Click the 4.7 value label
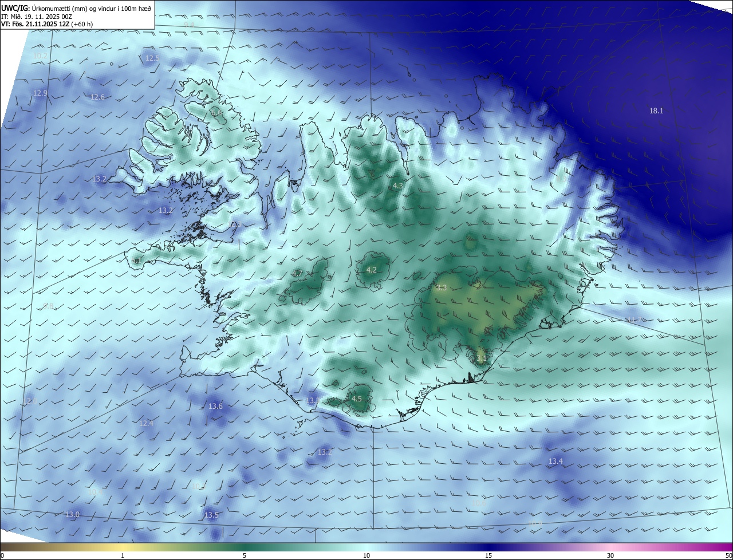Screen dimensions: 733x560 click(x=297, y=274)
